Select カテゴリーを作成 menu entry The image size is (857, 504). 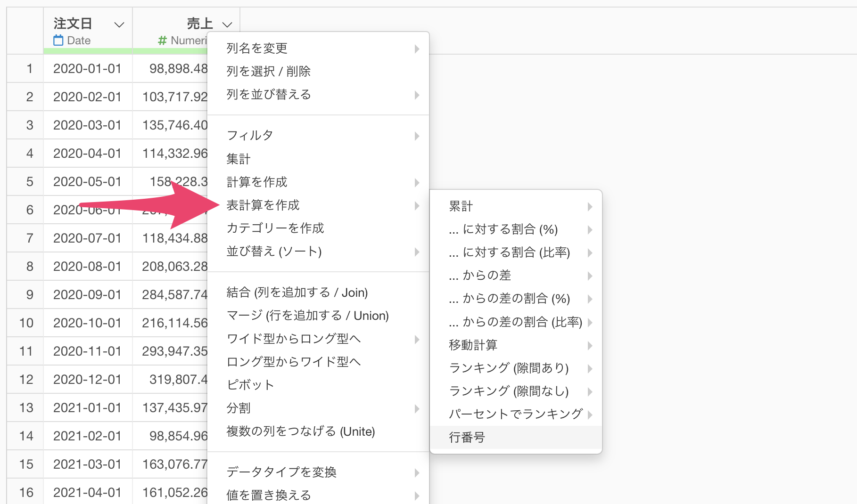[275, 228]
